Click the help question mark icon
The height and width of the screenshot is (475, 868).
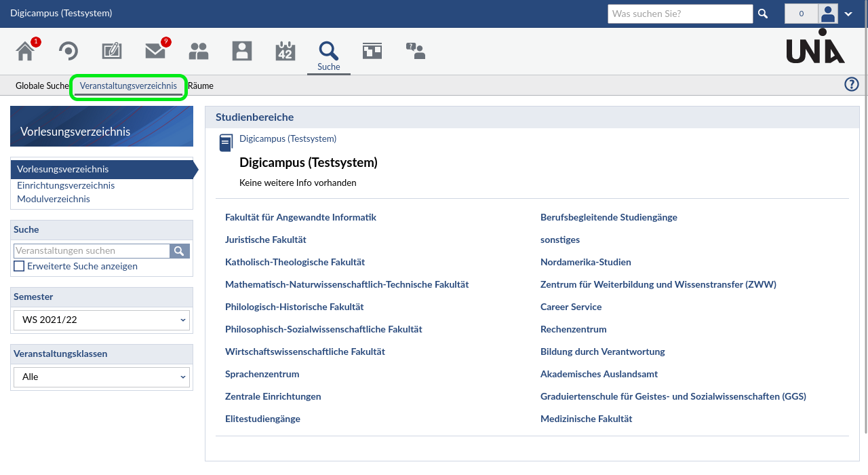[x=851, y=85]
